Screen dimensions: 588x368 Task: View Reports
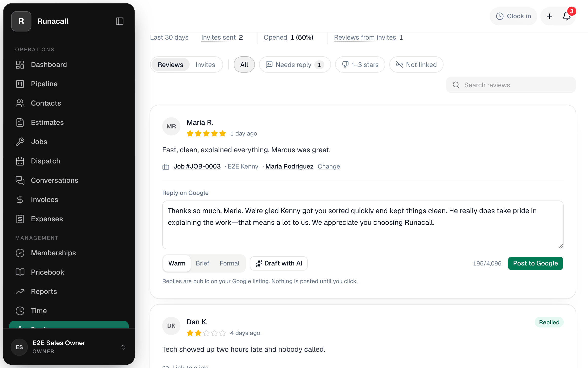69,291
